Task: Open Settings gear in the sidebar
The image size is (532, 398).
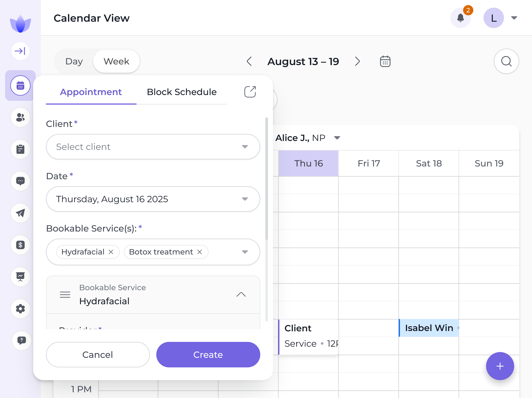Action: click(20, 309)
